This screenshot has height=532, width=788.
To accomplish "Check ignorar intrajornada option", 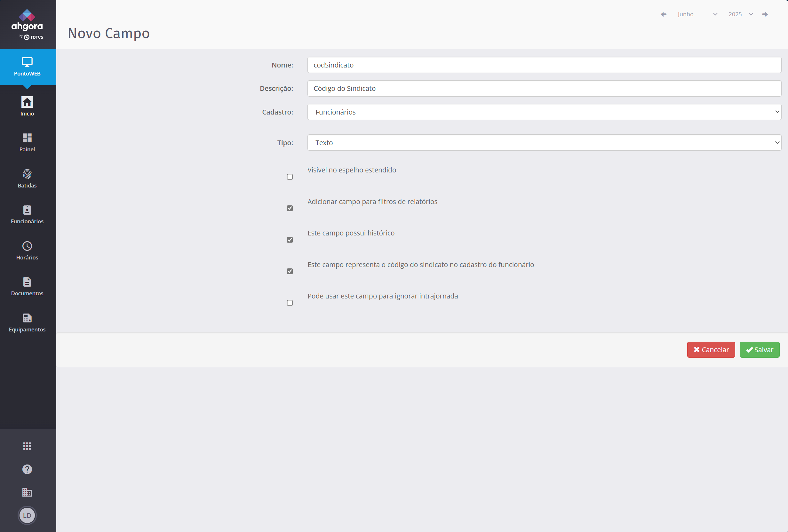I will [x=290, y=303].
